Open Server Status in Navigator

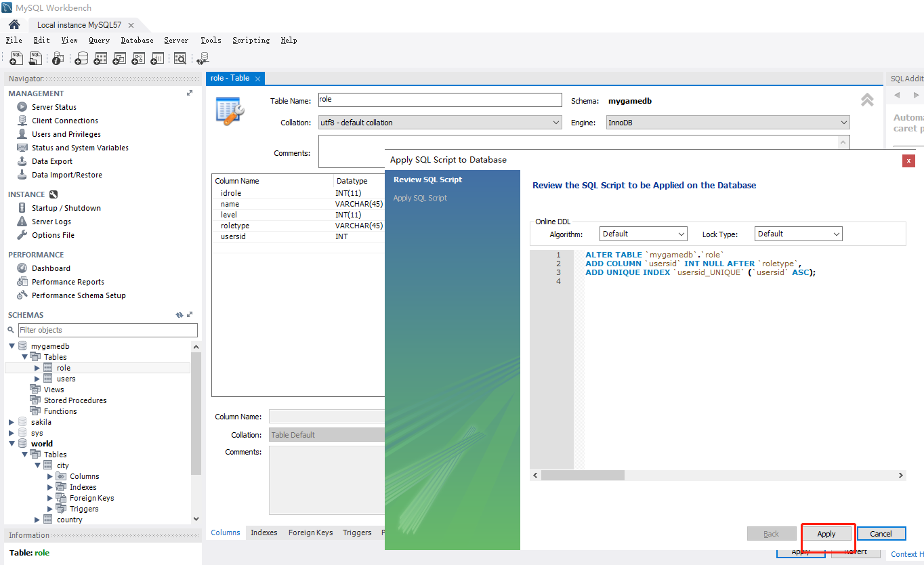point(54,107)
